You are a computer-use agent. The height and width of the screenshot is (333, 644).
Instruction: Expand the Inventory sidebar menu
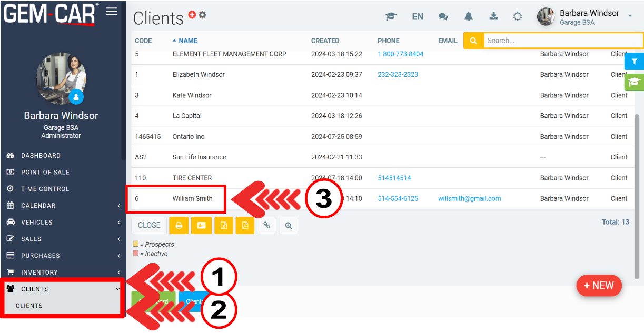(63, 272)
